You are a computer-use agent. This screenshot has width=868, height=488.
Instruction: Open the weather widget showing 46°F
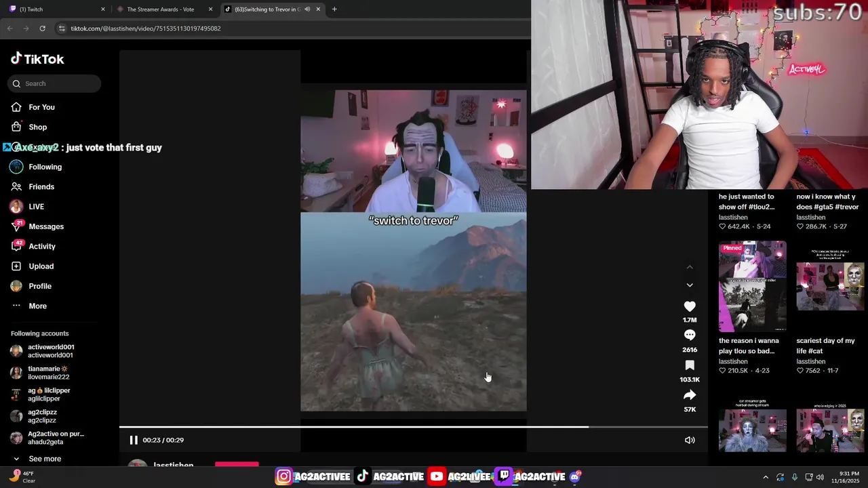tap(21, 477)
